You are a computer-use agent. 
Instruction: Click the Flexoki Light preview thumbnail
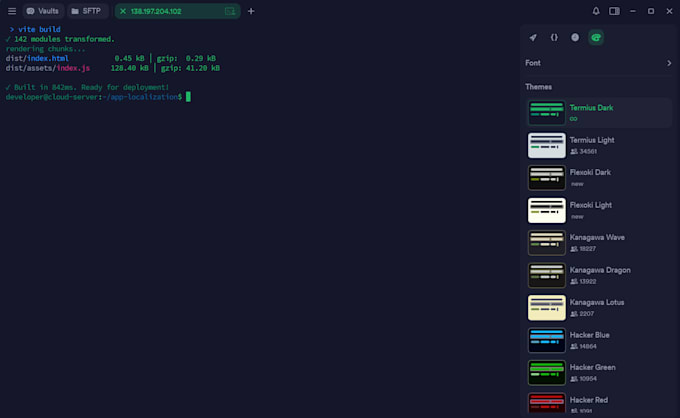point(546,210)
